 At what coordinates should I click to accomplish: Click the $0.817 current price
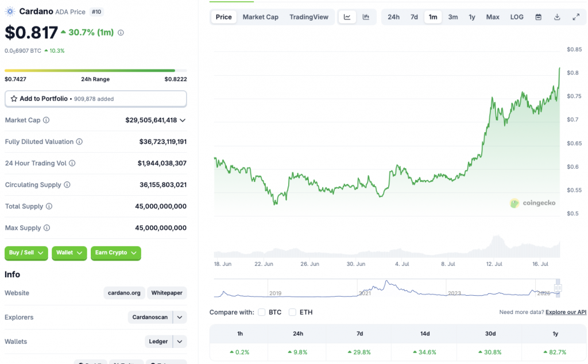coord(31,33)
